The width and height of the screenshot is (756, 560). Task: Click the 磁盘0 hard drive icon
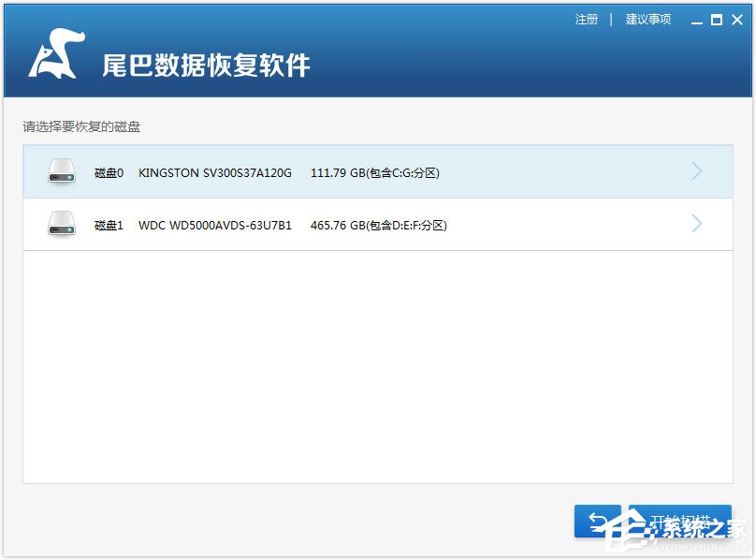point(62,171)
